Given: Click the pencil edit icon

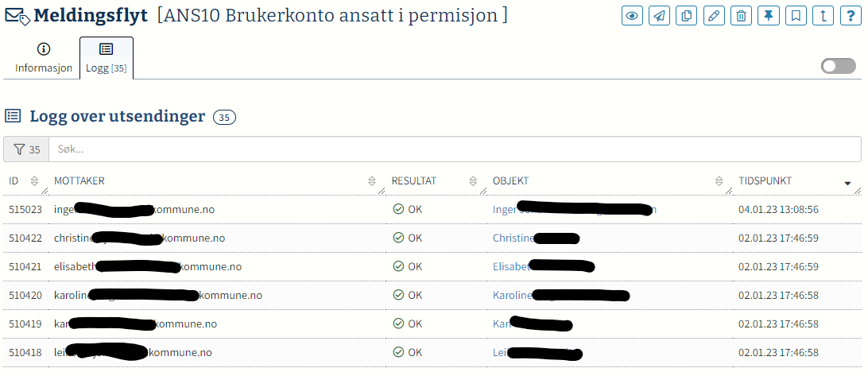Looking at the screenshot, I should point(714,16).
